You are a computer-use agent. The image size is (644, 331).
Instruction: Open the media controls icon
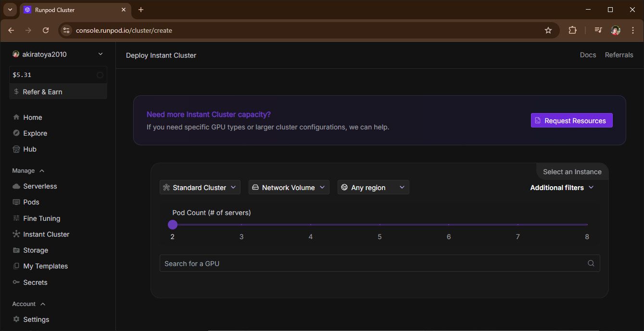(x=598, y=30)
